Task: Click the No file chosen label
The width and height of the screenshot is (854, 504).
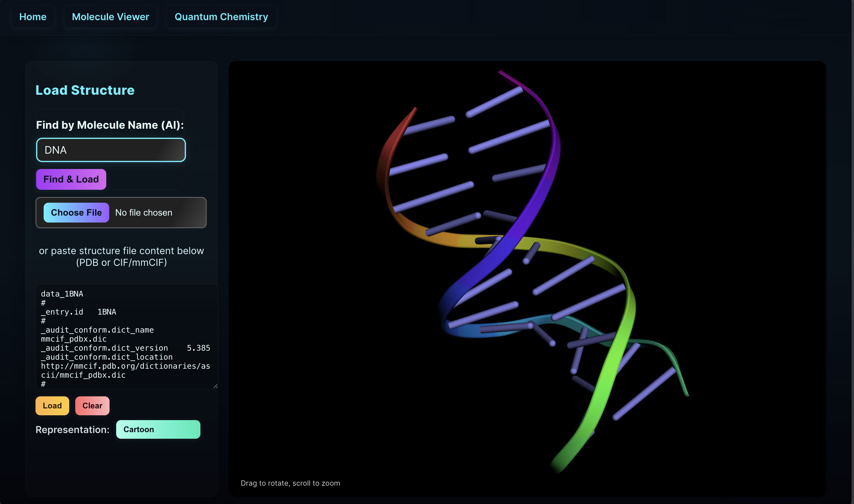Action: click(x=144, y=213)
